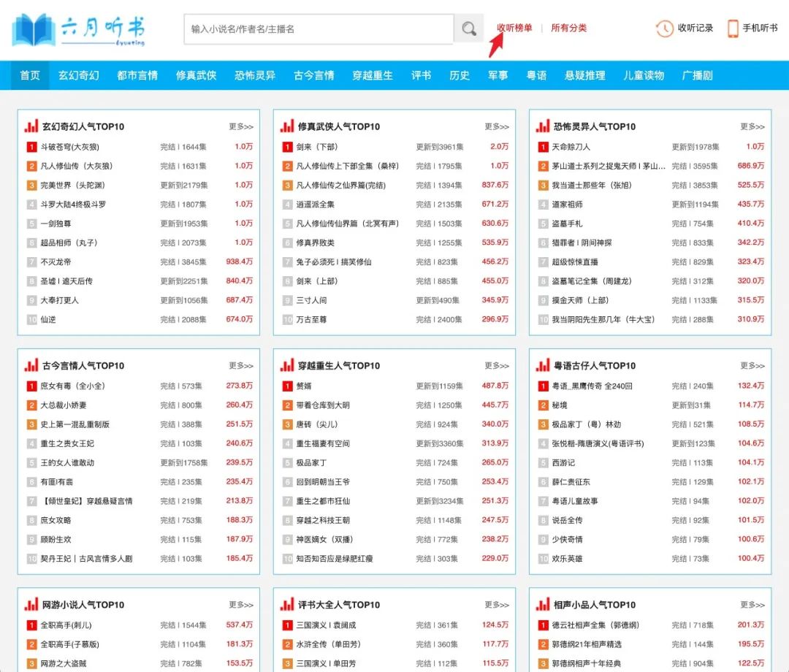Open 水浒全传（单田芳）
Screen dimensions: 789x672
pos(329,644)
